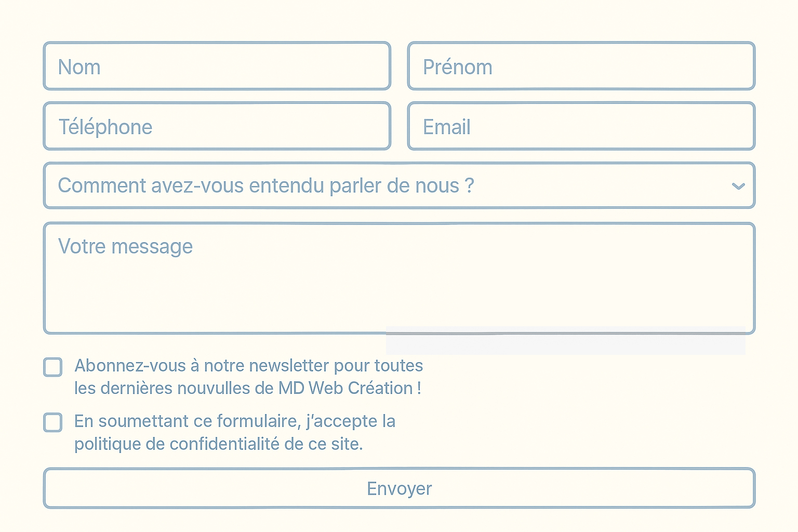
Task: Click the 'Votre message' placeholder text
Action: tap(125, 246)
